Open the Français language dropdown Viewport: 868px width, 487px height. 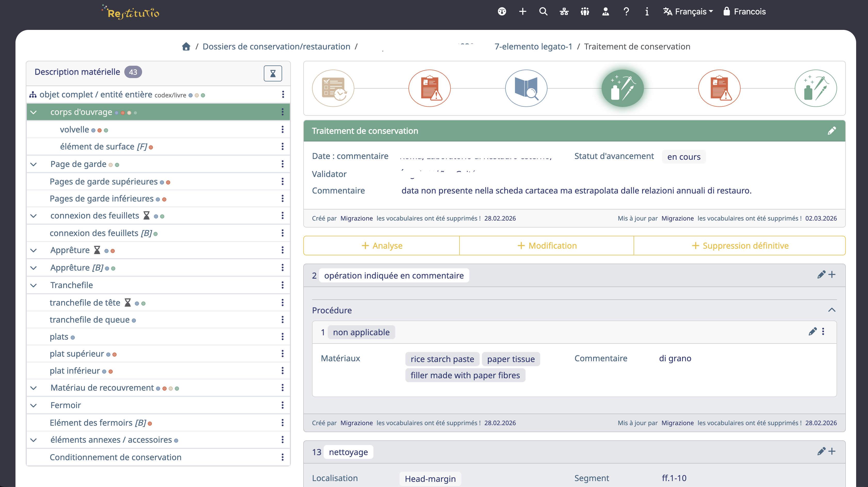pyautogui.click(x=687, y=11)
